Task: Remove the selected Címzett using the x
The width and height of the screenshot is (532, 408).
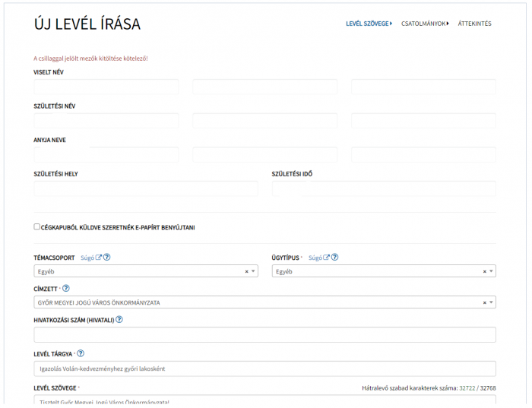Action: click(484, 302)
